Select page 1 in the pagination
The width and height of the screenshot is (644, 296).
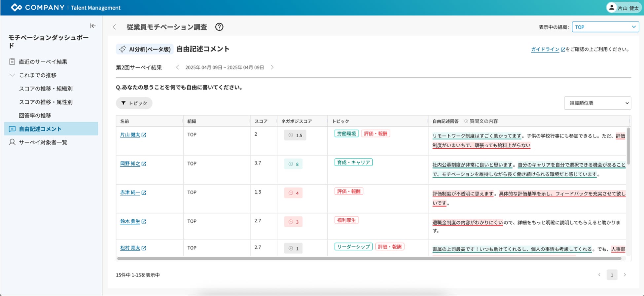click(612, 275)
